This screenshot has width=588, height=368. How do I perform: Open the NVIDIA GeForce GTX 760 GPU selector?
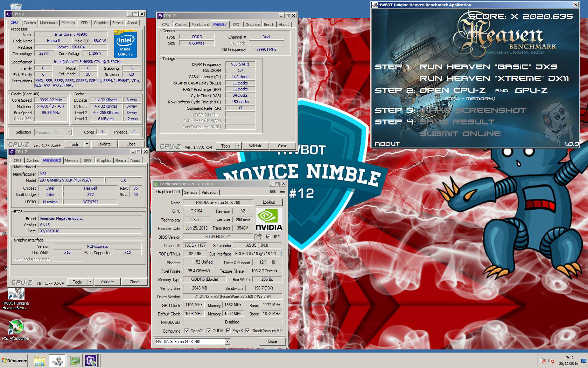[x=192, y=341]
